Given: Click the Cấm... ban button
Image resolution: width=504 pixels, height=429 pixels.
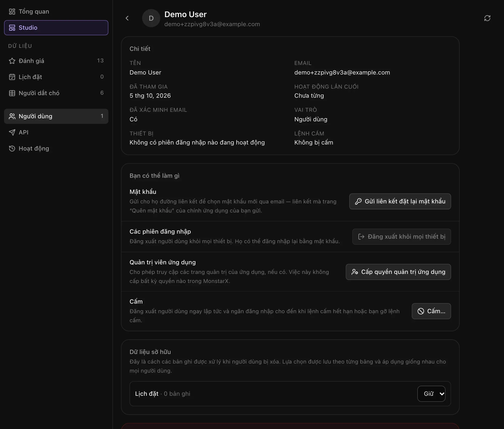Looking at the screenshot, I should pos(431,311).
